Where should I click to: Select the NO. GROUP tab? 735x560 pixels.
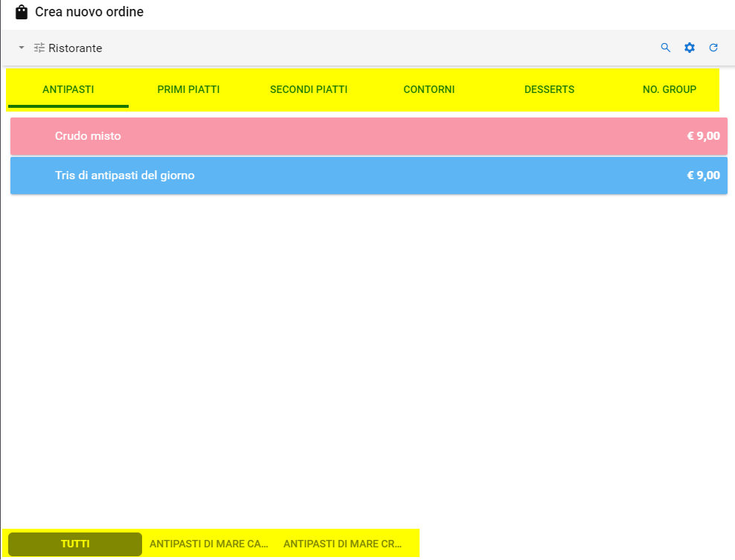click(x=670, y=89)
